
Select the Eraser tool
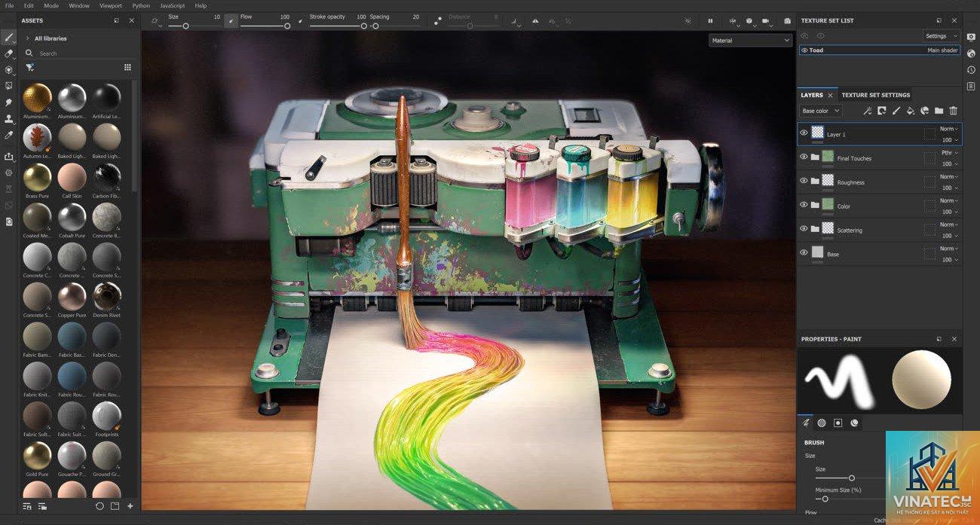(x=9, y=53)
